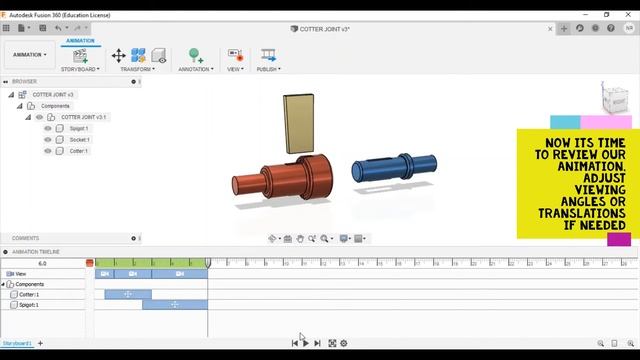This screenshot has height=360, width=640.
Task: Collapse the Components row in timeline
Action: 3,284
